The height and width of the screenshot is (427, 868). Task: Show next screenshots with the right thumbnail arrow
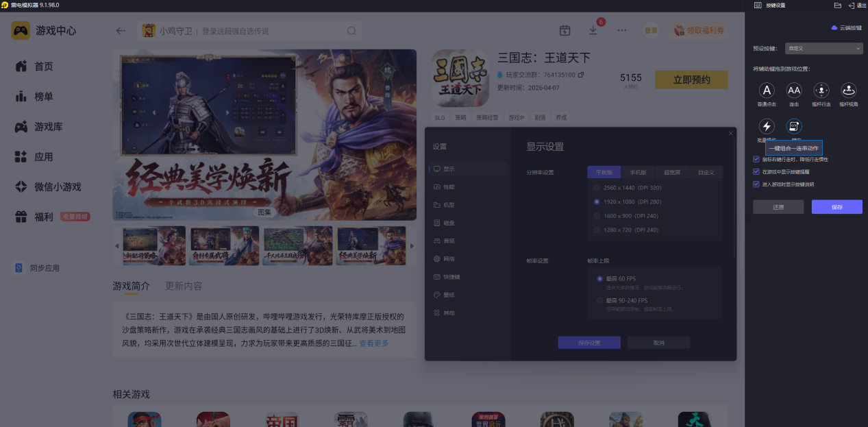[412, 245]
